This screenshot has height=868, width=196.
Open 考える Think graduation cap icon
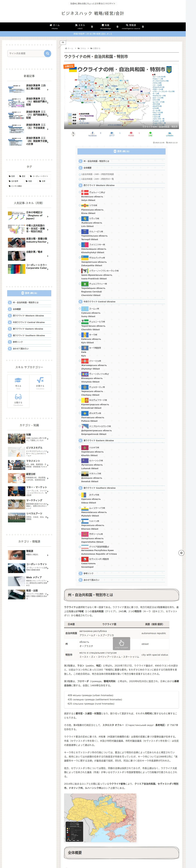point(18,380)
